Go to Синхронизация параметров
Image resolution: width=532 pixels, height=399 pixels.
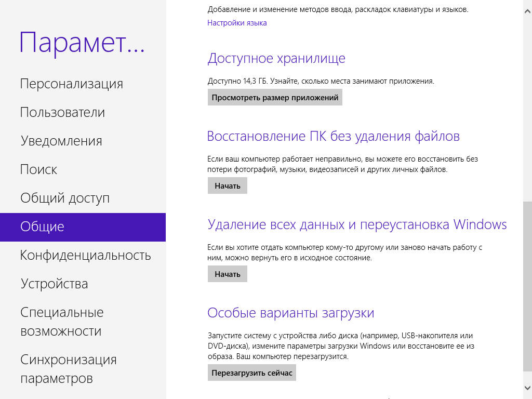click(x=68, y=369)
